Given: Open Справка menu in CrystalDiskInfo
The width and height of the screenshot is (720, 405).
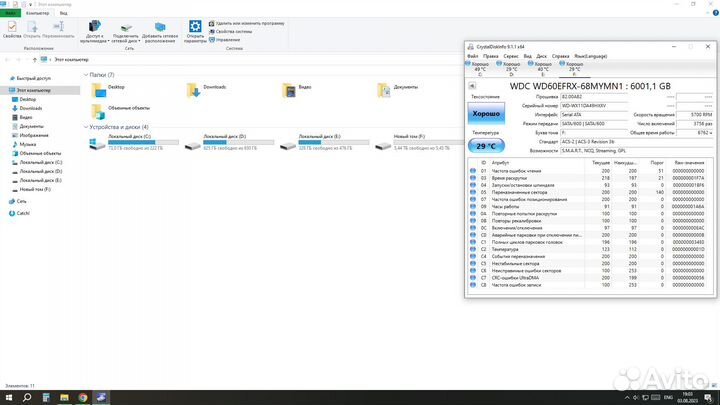Looking at the screenshot, I should click(x=560, y=56).
